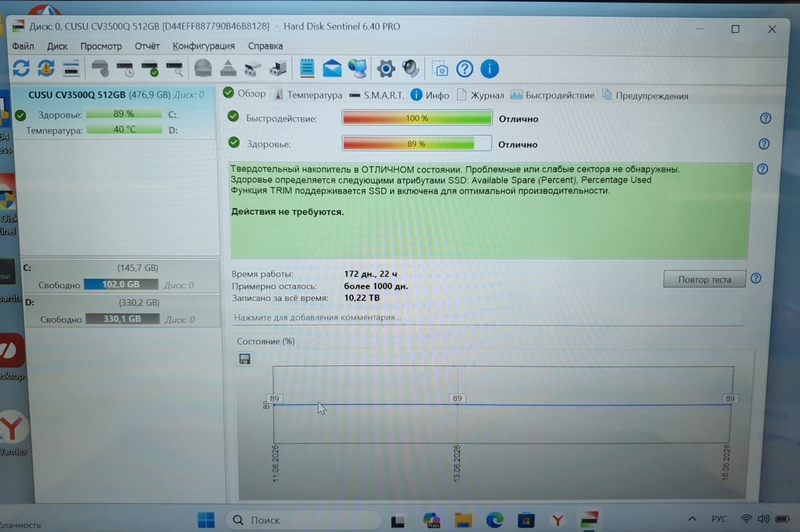Click the Повтор теста button
Screen dimensions: 800x532
[704, 279]
